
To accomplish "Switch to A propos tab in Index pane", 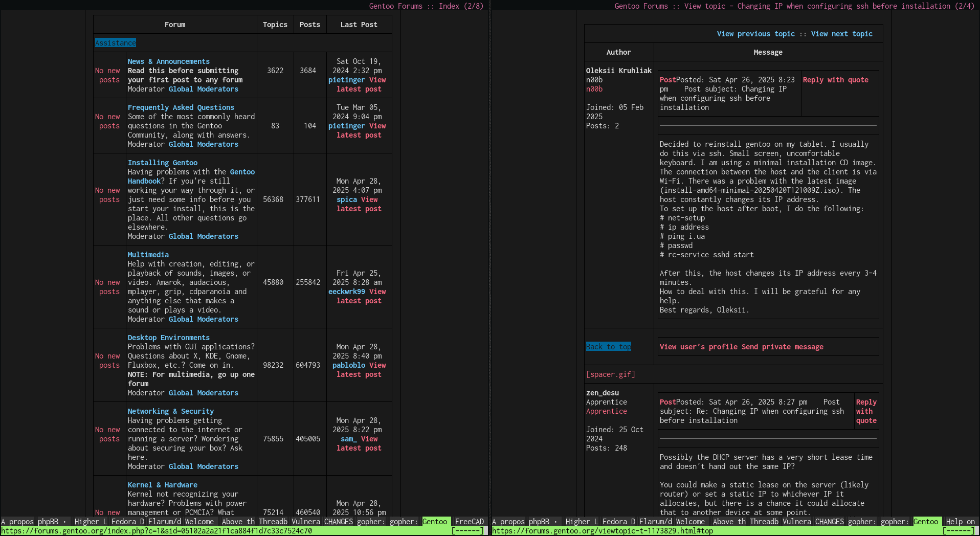I will (x=17, y=522).
